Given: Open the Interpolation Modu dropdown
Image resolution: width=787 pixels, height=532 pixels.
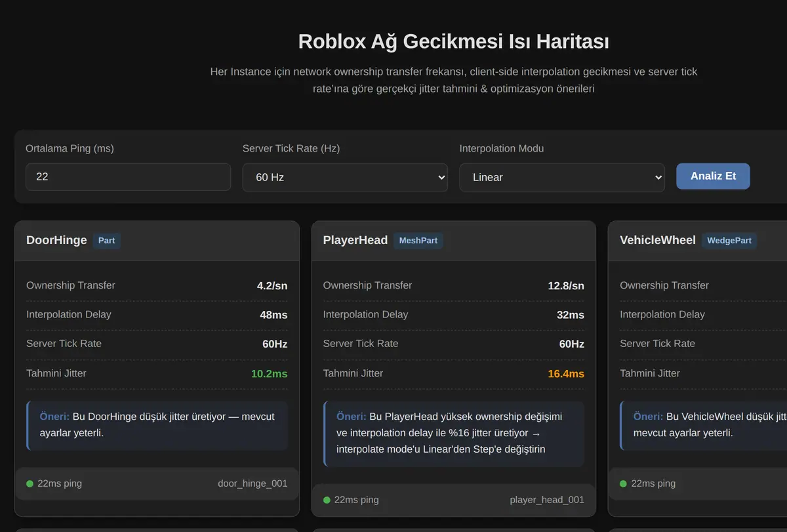Looking at the screenshot, I should pyautogui.click(x=562, y=178).
